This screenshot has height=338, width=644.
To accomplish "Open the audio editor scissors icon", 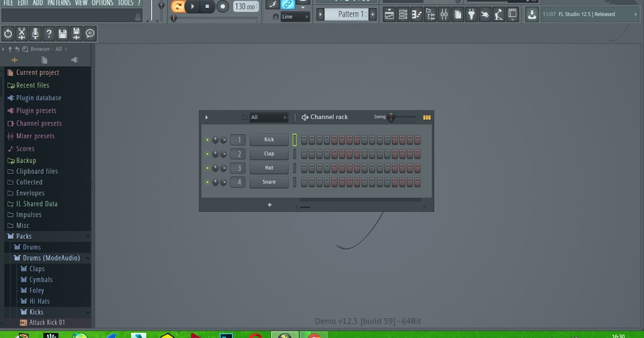I will click(x=21, y=34).
